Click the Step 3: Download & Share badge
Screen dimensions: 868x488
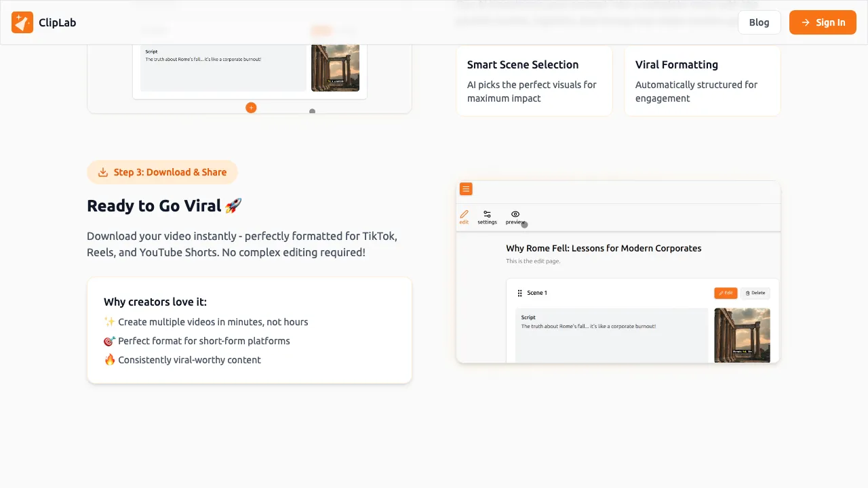point(162,172)
